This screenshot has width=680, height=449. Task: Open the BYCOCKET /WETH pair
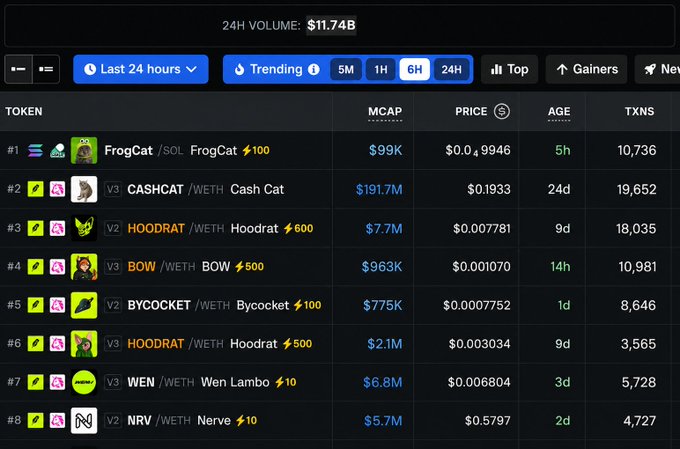179,305
